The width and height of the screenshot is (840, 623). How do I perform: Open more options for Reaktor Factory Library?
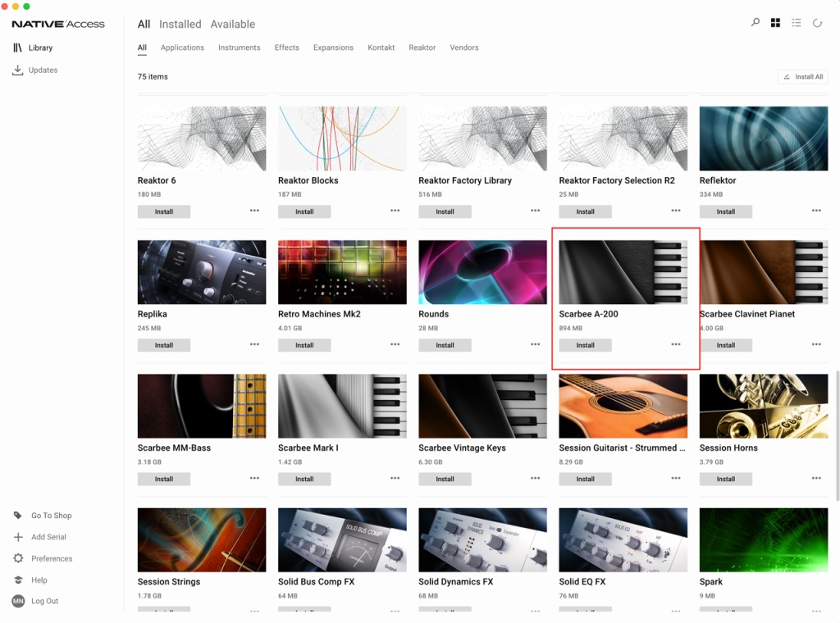[535, 211]
